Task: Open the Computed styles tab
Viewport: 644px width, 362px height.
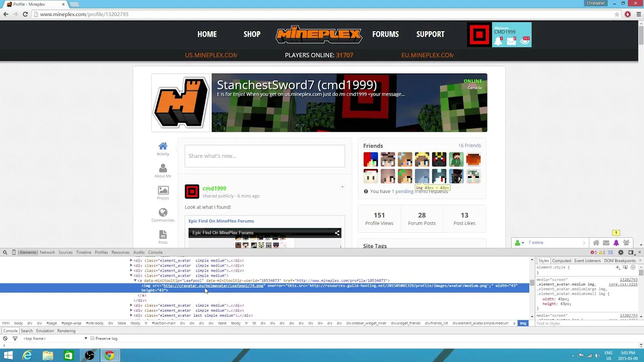Action: pyautogui.click(x=561, y=260)
